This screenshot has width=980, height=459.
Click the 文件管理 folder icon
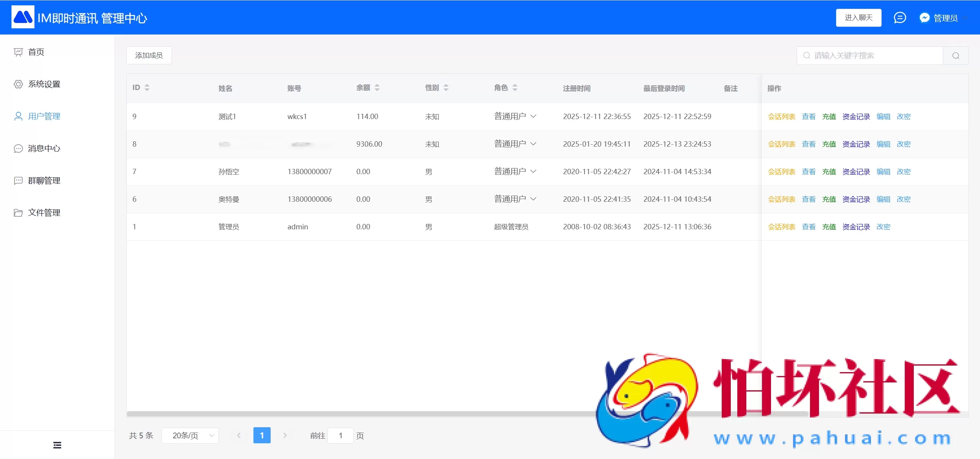pyautogui.click(x=18, y=212)
